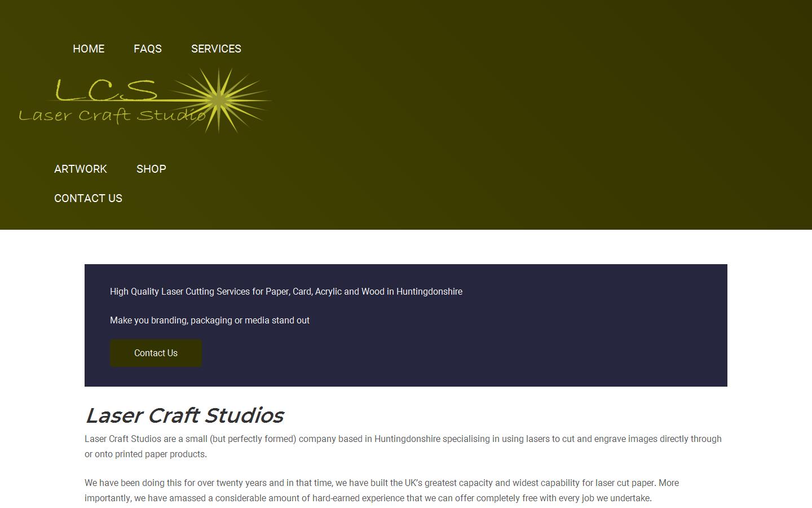Screen dimensions: 812x508
Task: Click the Contact Us button in the banner
Action: [x=156, y=353]
